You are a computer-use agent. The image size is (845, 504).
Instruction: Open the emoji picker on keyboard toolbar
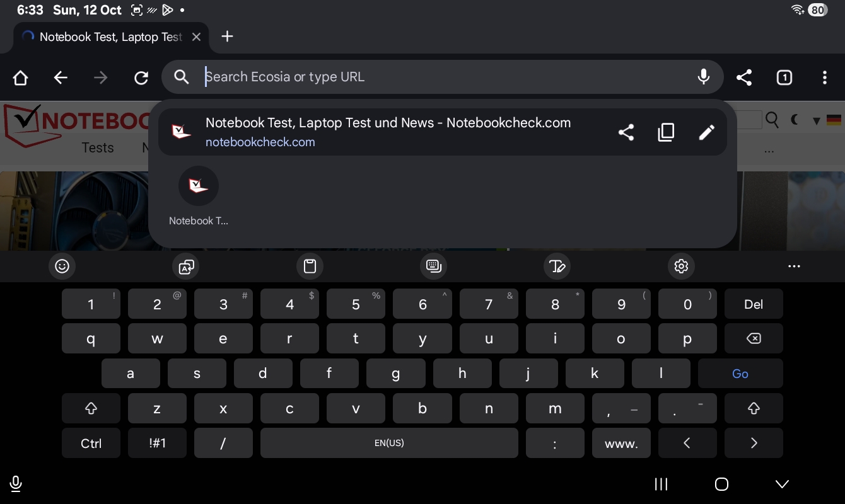click(x=62, y=266)
